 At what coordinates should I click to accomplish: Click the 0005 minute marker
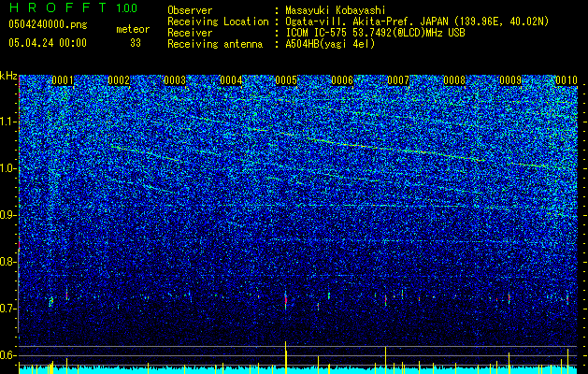[x=286, y=80]
